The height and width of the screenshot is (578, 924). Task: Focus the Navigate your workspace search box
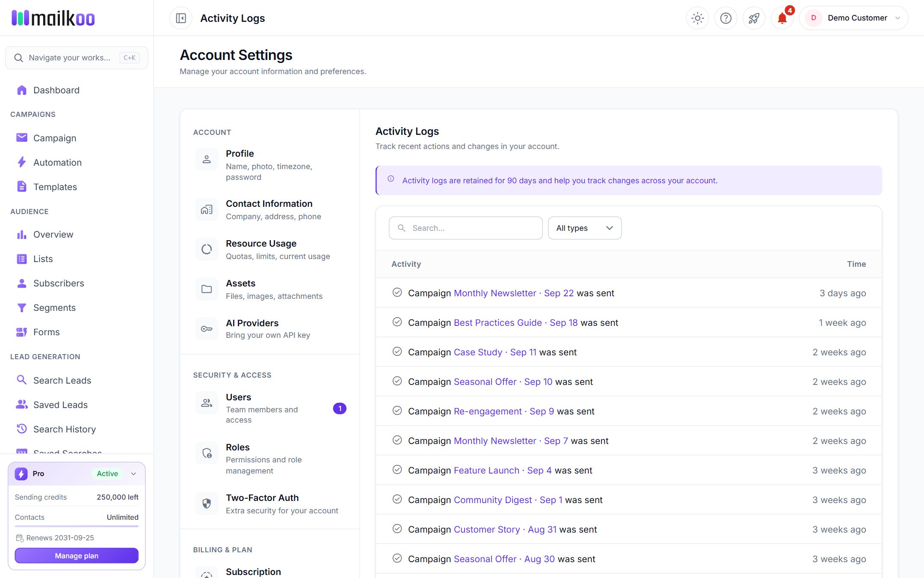pyautogui.click(x=77, y=58)
